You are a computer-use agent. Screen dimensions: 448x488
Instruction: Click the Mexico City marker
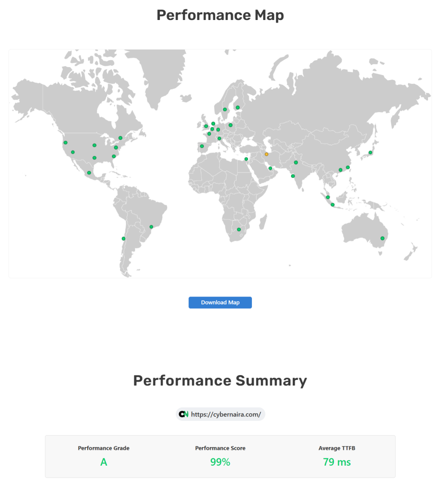89,173
